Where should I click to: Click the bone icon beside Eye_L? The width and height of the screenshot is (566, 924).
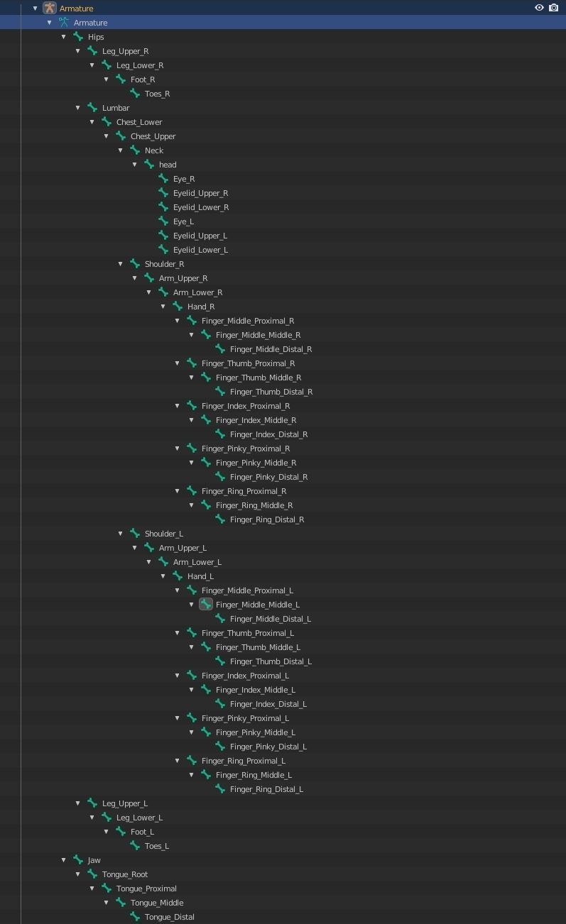pyautogui.click(x=163, y=221)
